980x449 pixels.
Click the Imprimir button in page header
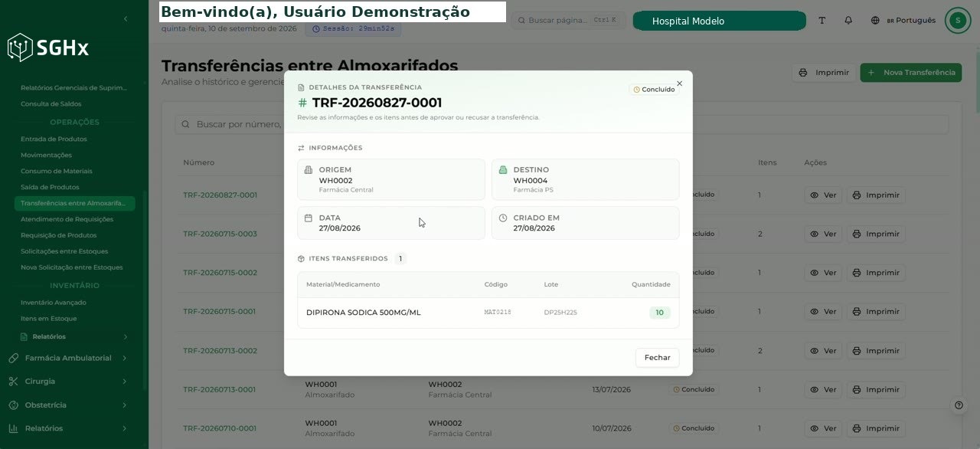coord(824,73)
